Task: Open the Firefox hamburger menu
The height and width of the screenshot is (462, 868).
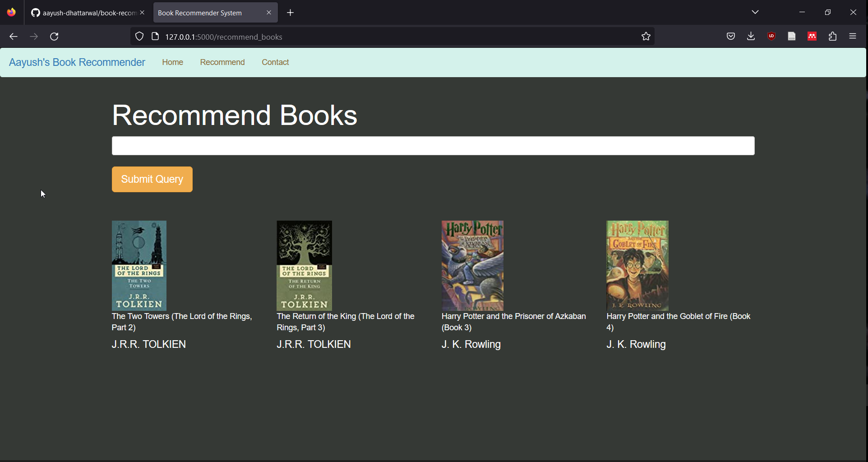Action: pyautogui.click(x=853, y=36)
